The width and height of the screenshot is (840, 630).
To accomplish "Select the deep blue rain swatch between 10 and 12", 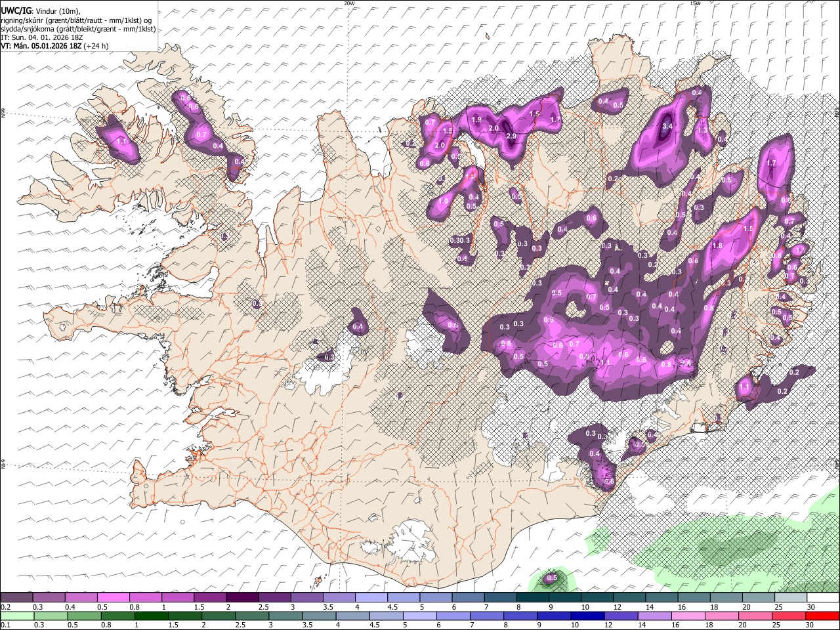I will 588,616.
